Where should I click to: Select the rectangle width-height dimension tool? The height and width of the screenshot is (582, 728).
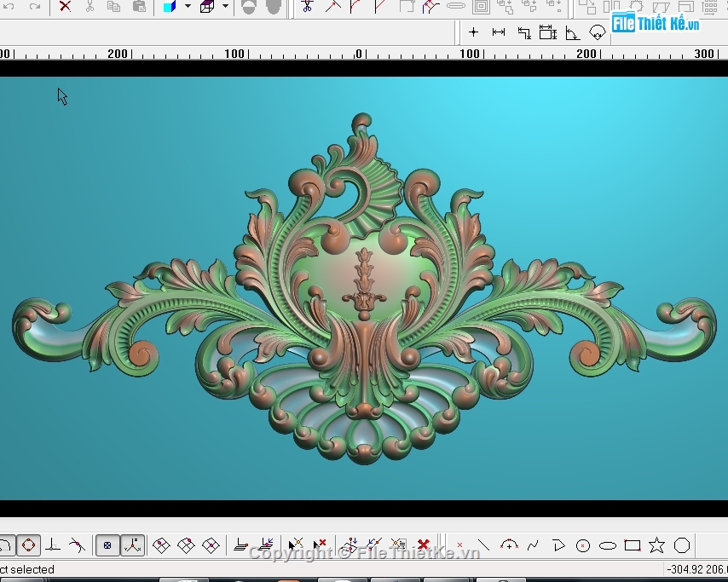point(548,32)
